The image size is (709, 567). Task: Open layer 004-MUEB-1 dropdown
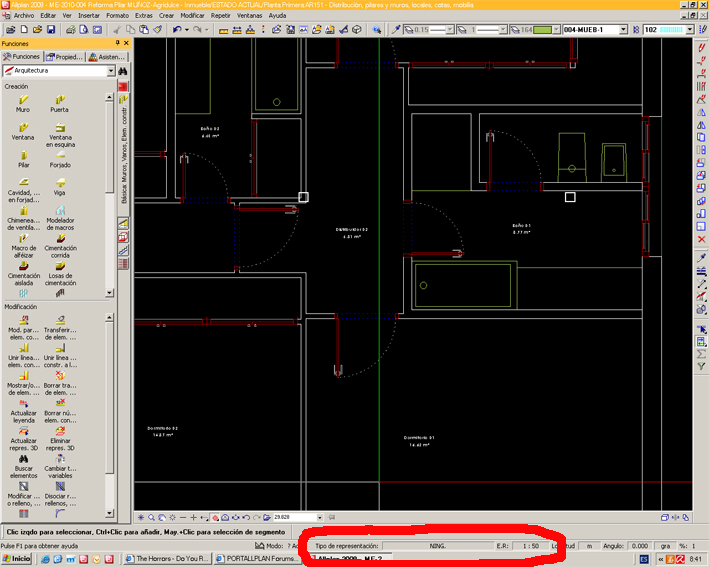tap(624, 30)
